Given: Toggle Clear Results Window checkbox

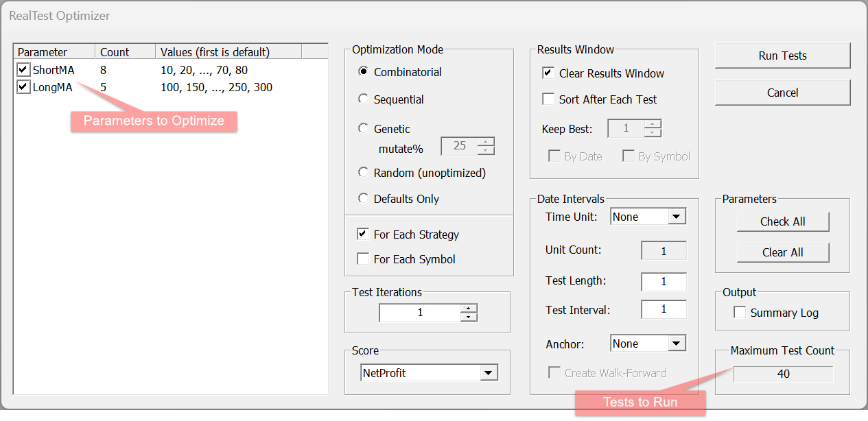Looking at the screenshot, I should 548,73.
